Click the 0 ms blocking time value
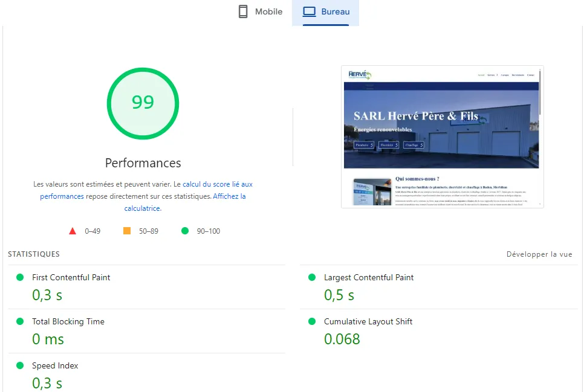Viewport: 584px width, 392px height. (x=48, y=339)
